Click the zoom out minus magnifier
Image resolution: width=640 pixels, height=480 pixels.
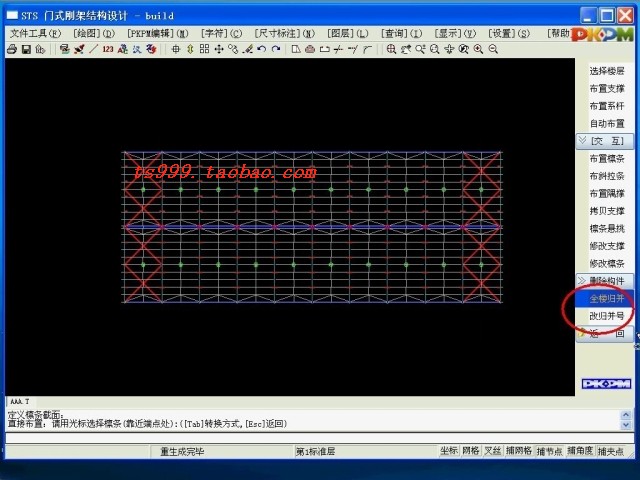pyautogui.click(x=493, y=49)
